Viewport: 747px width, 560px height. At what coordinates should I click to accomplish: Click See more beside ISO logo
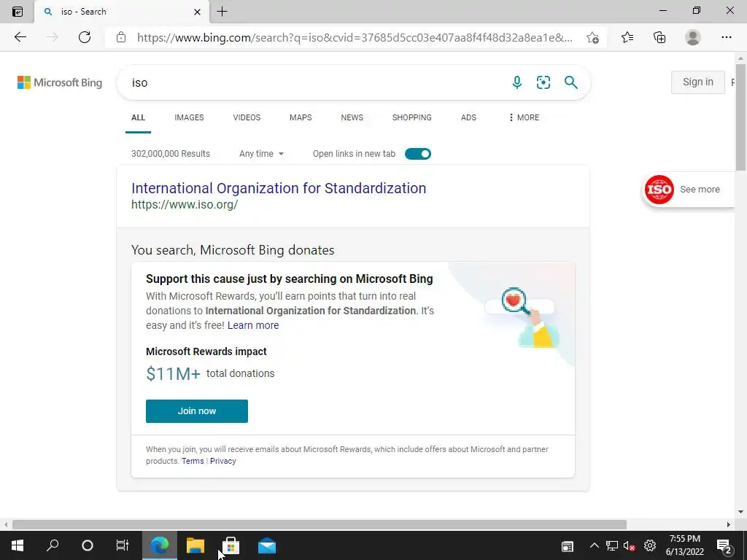(x=700, y=190)
